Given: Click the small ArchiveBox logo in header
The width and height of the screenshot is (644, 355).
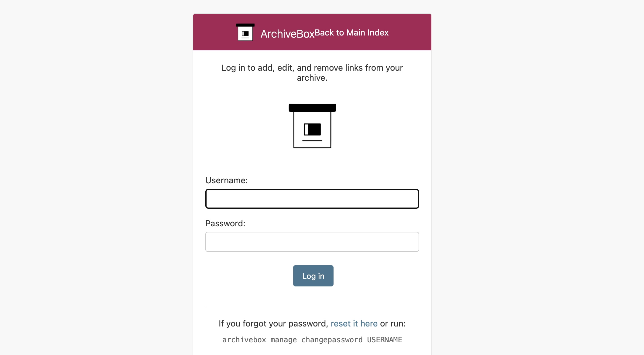Looking at the screenshot, I should pyautogui.click(x=245, y=32).
